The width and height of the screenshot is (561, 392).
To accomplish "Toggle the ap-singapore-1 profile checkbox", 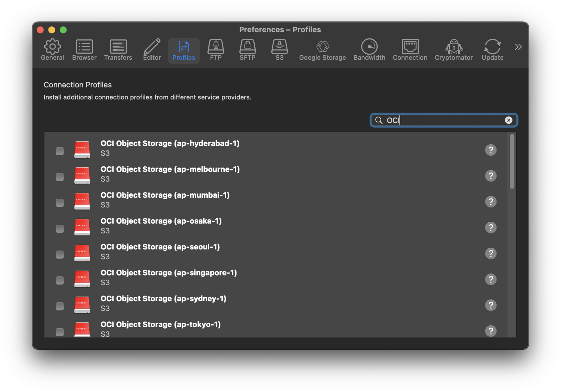I will [60, 280].
